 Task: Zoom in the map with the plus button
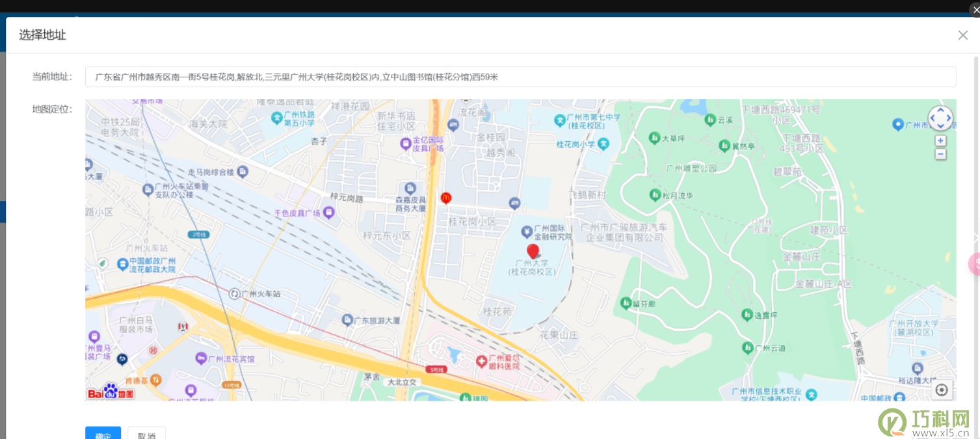[x=940, y=140]
